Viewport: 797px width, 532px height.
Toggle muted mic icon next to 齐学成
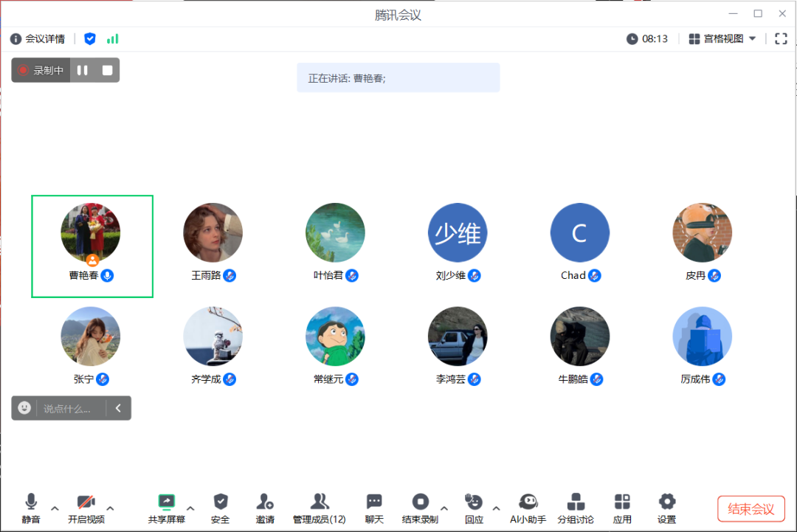230,379
